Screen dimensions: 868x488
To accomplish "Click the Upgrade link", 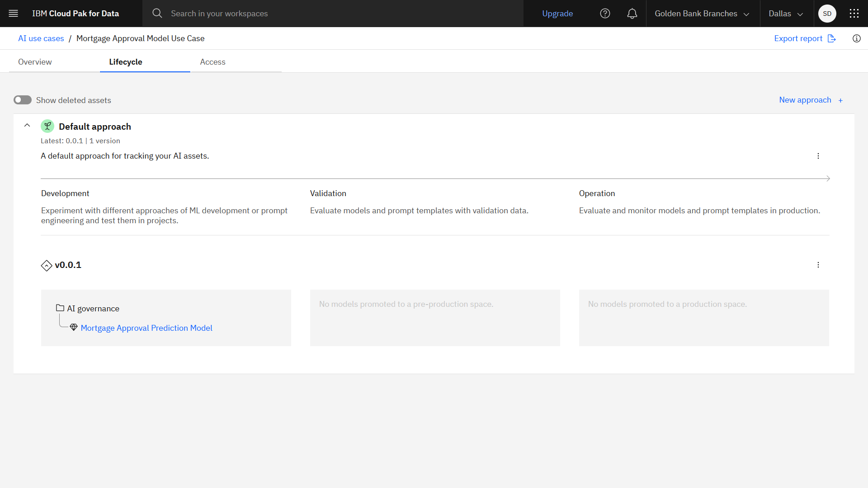I will 557,14.
